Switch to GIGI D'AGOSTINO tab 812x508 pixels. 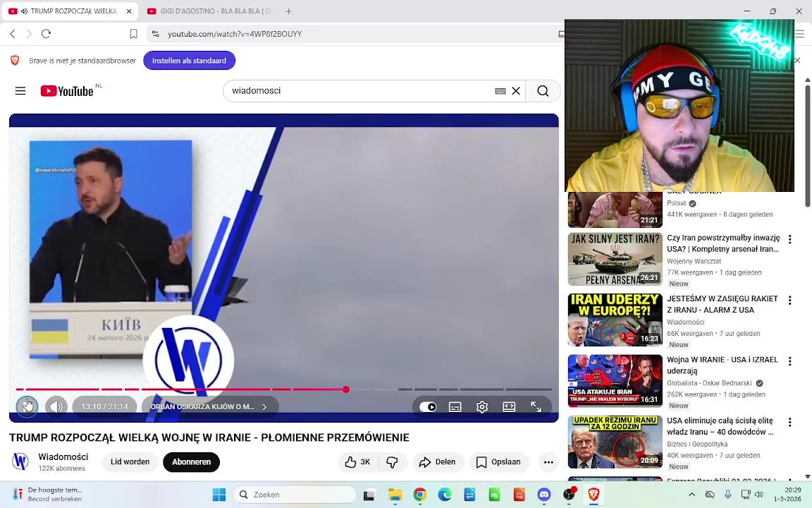pos(210,11)
